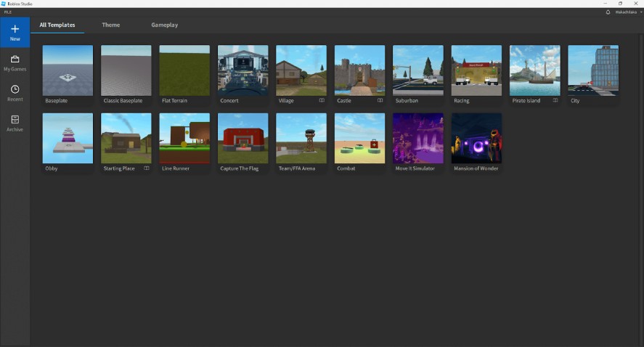Switch to the Theme tab
644x347 pixels.
[111, 25]
